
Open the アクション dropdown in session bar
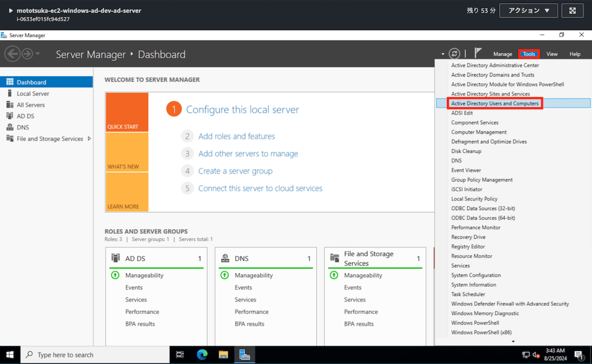pos(529,11)
